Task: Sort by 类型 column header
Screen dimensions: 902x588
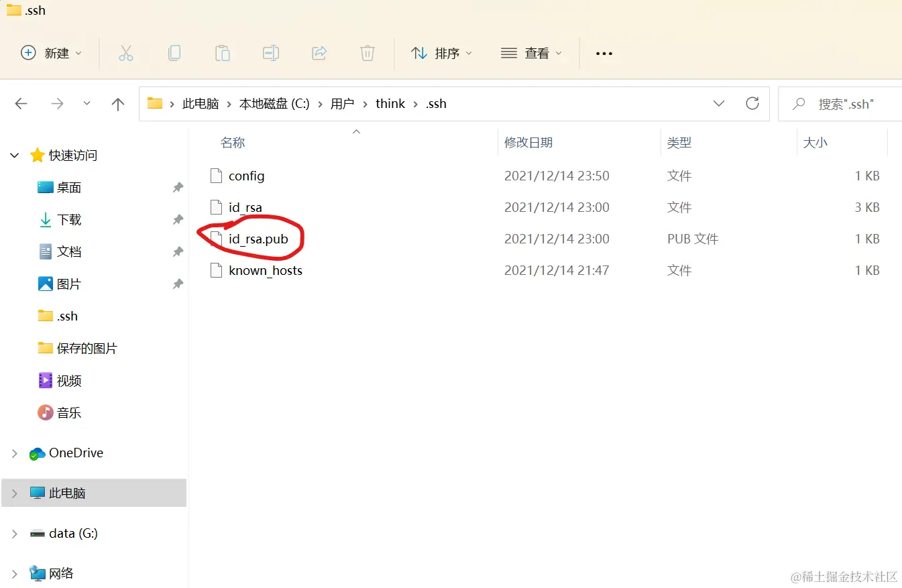Action: click(x=679, y=142)
